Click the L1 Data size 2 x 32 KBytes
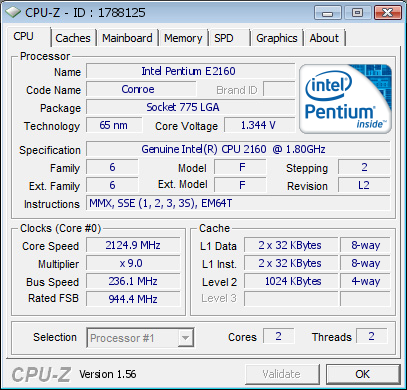 click(x=291, y=245)
